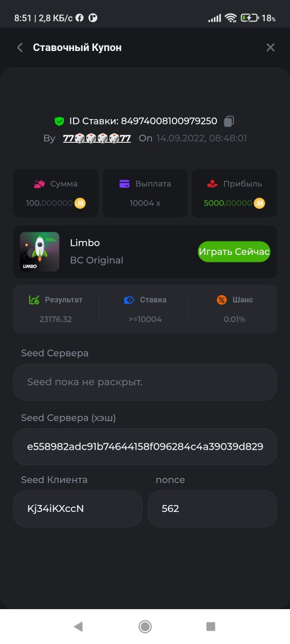This screenshot has width=290, height=644.
Task: Tap the Android back navigation triangle
Action: click(x=78, y=626)
